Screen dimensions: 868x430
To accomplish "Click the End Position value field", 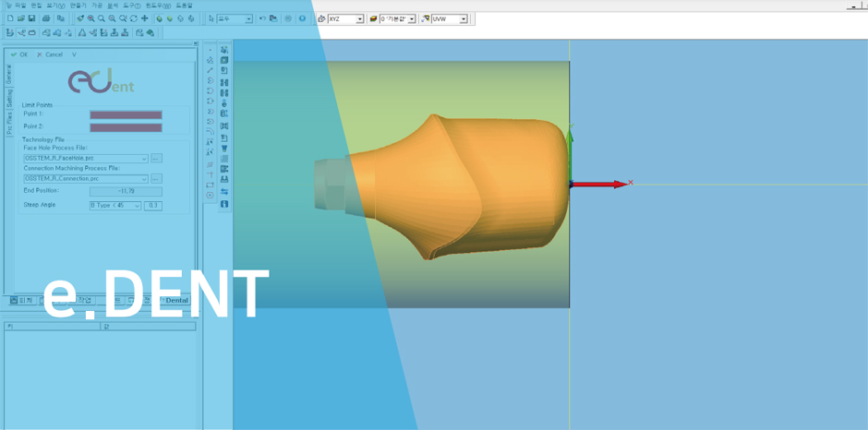I will [x=126, y=191].
